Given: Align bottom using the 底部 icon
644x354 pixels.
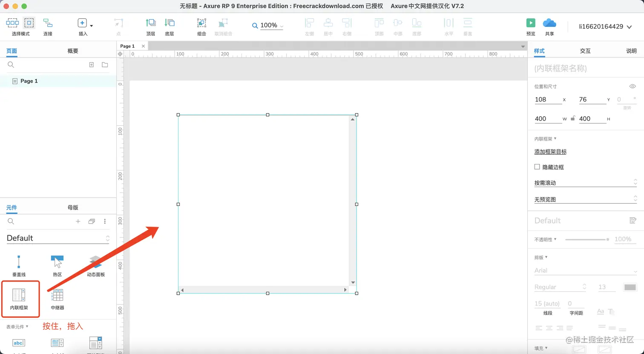Looking at the screenshot, I should click(x=417, y=23).
